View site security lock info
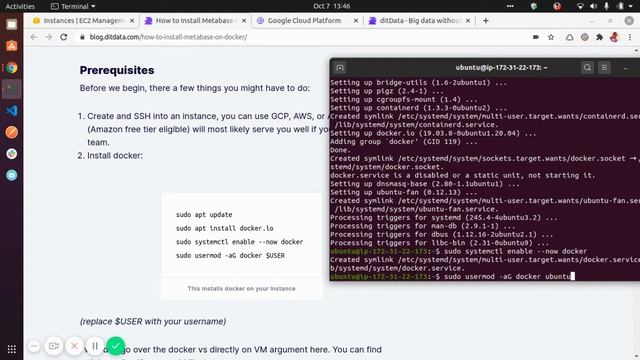Image resolution: width=640 pixels, height=360 pixels. click(82, 37)
